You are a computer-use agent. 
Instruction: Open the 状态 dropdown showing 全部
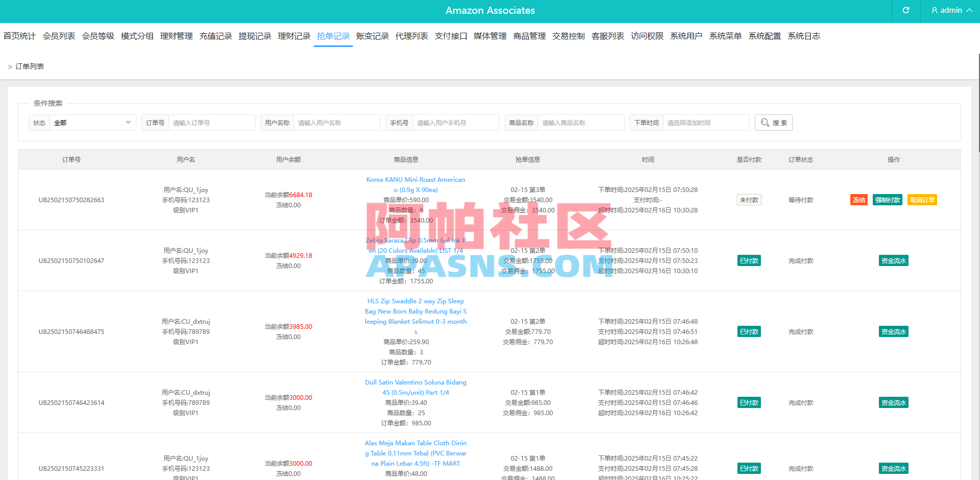92,123
